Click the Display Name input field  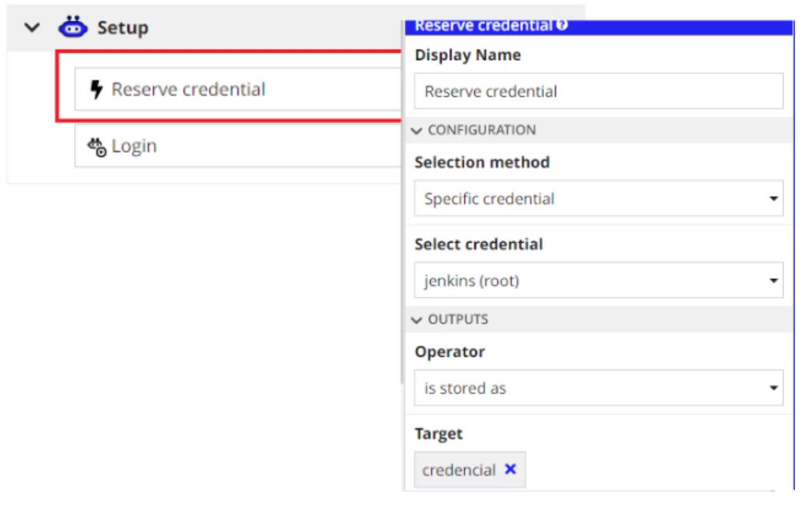(x=599, y=91)
